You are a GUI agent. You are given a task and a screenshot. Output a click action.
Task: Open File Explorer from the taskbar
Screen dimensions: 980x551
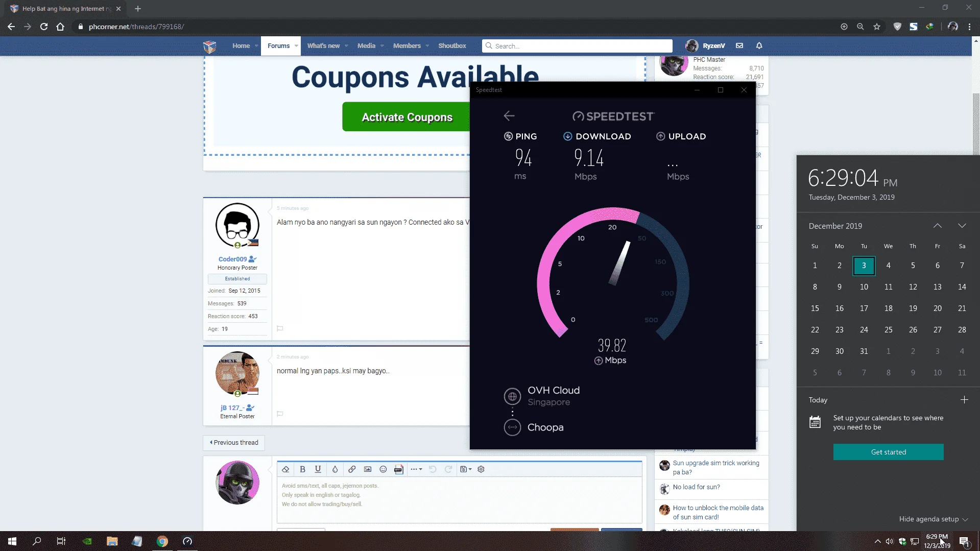click(112, 541)
